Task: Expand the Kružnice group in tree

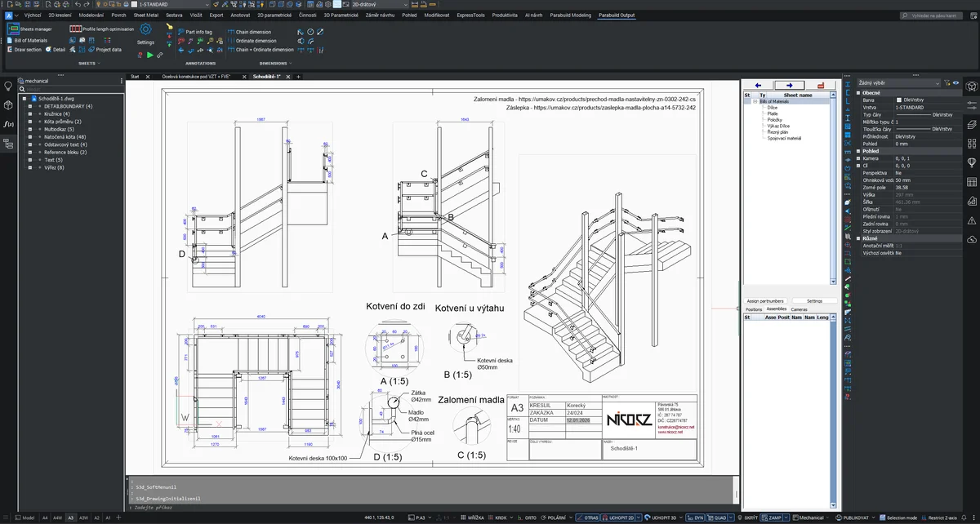Action: [29, 113]
